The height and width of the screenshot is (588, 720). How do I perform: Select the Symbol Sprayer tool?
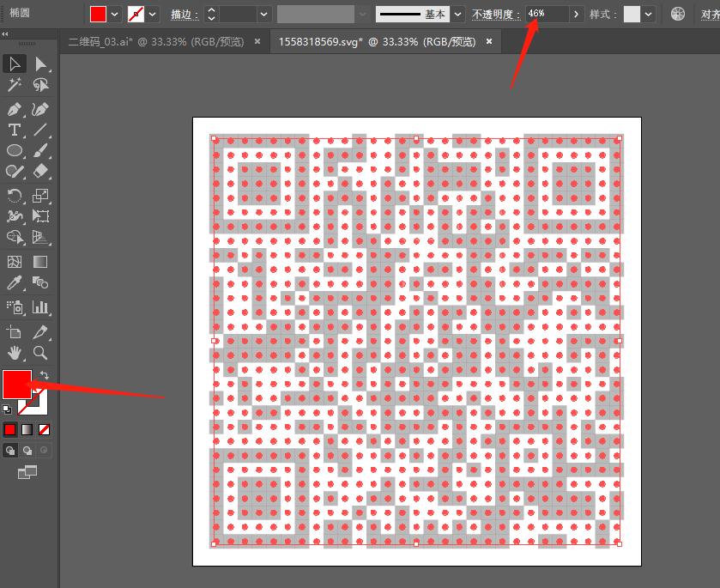15,306
